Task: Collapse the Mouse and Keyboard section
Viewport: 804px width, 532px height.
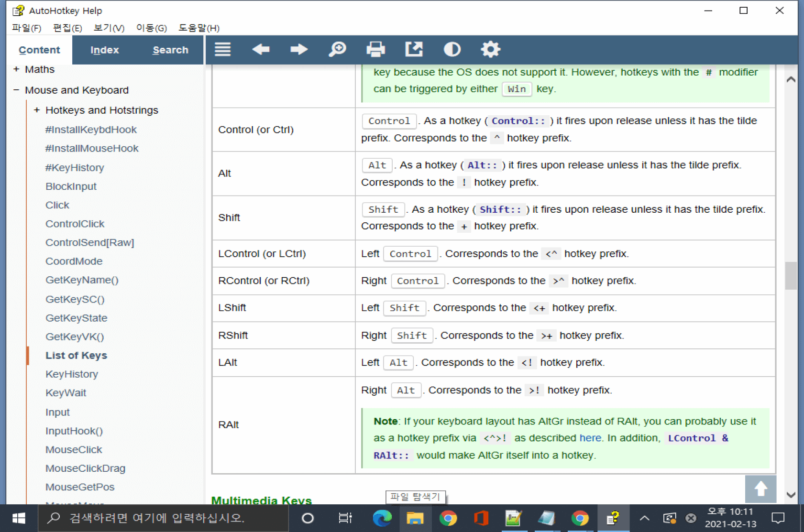Action: point(16,90)
